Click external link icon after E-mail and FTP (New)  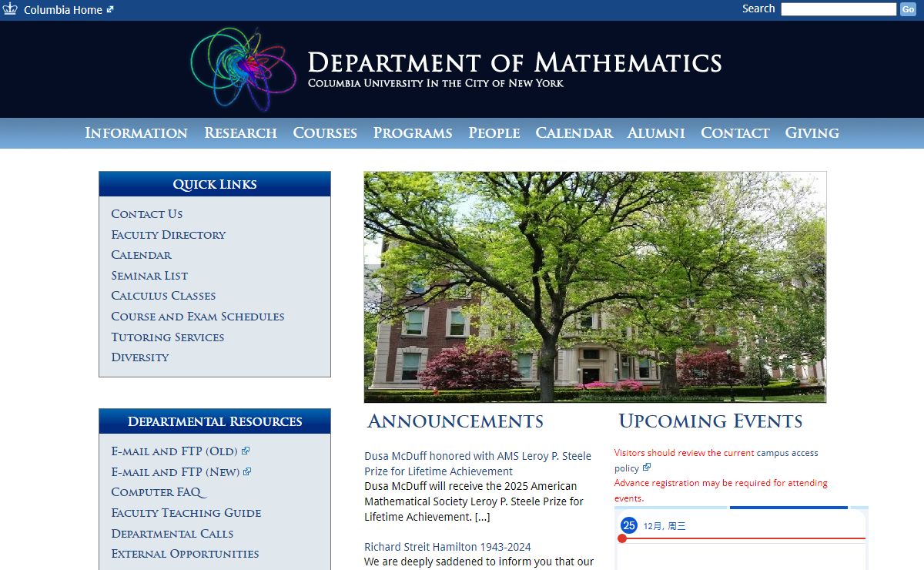click(x=247, y=471)
